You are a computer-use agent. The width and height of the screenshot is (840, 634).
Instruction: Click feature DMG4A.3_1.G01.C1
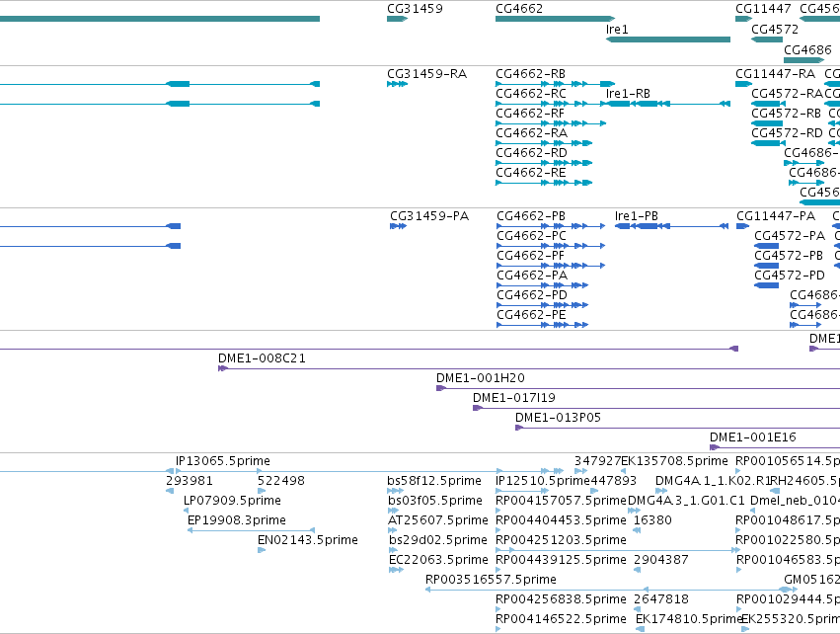point(686,501)
